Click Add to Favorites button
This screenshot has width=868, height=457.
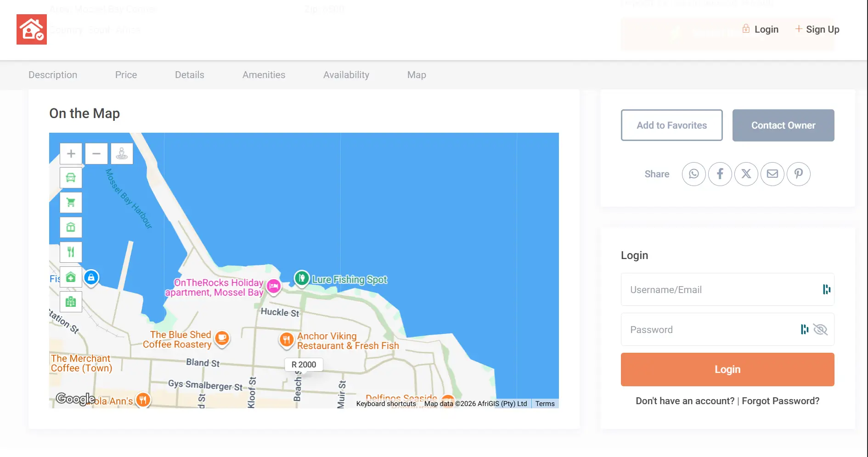tap(671, 125)
